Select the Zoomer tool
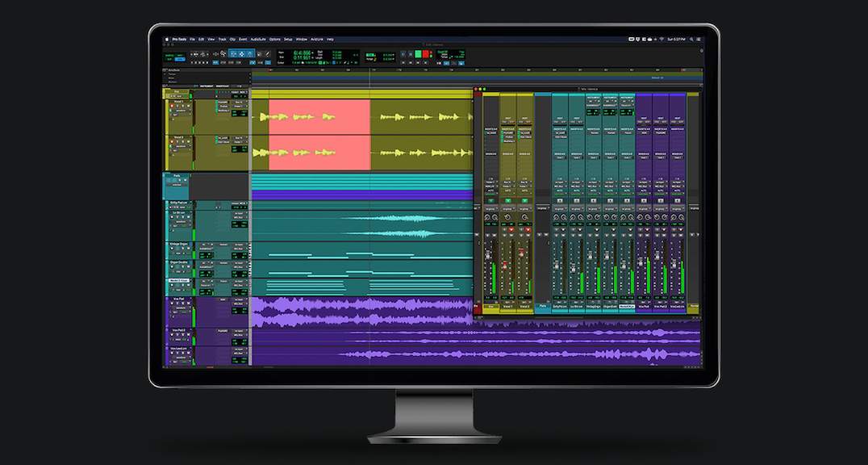The image size is (868, 465). click(223, 53)
